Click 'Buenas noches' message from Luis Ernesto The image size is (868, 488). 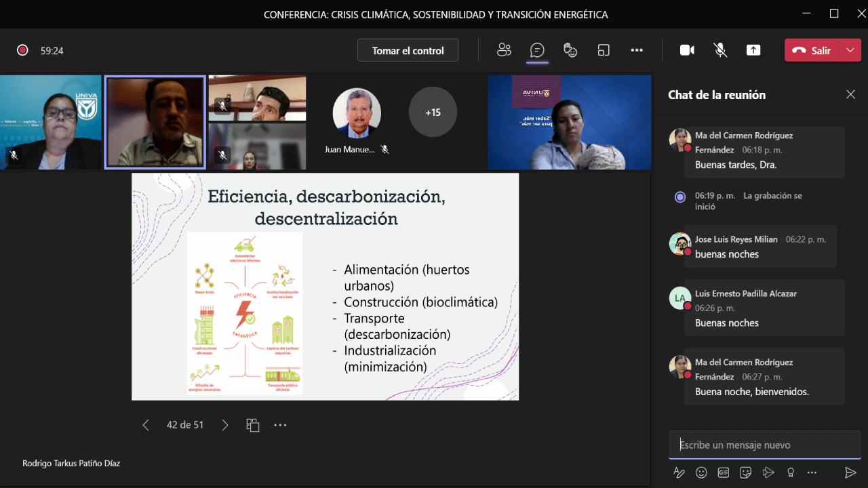point(727,323)
